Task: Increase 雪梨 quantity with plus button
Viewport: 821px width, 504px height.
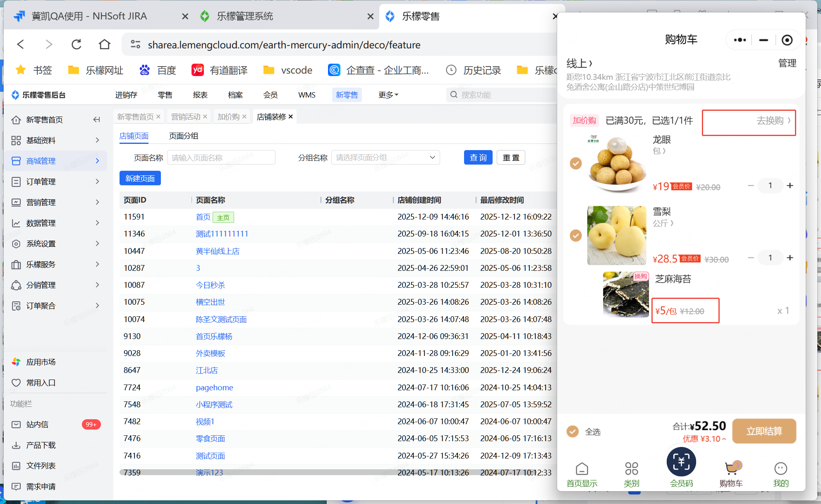Action: click(x=790, y=258)
